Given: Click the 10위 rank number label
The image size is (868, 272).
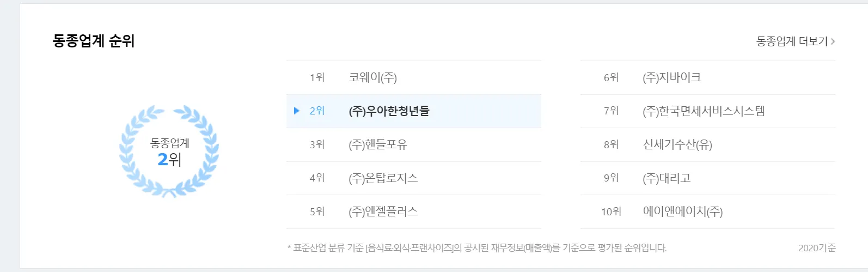Looking at the screenshot, I should pyautogui.click(x=611, y=211).
